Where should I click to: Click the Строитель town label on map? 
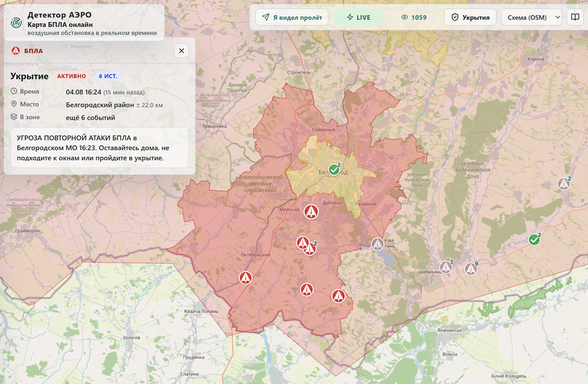point(299,72)
